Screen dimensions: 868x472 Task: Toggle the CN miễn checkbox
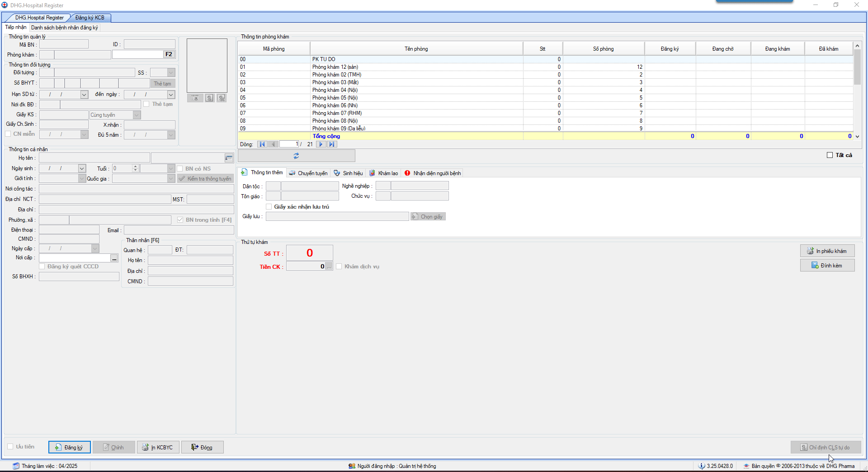(x=8, y=134)
